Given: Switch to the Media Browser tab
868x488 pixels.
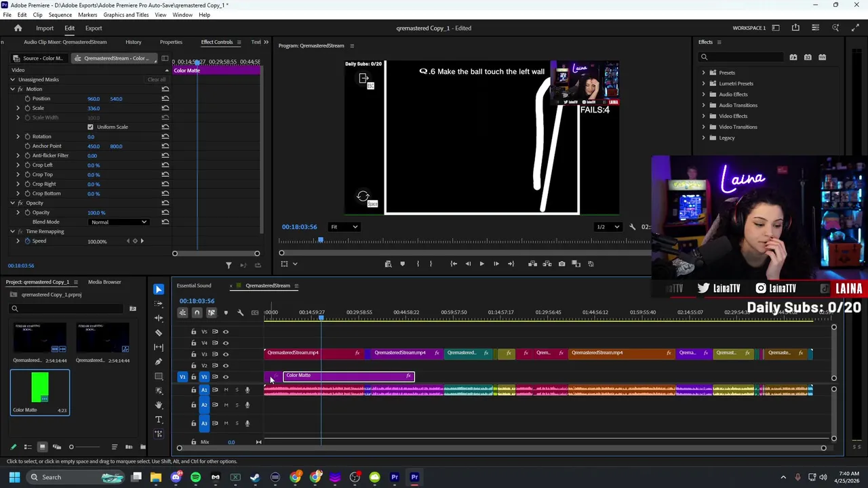Looking at the screenshot, I should [104, 282].
